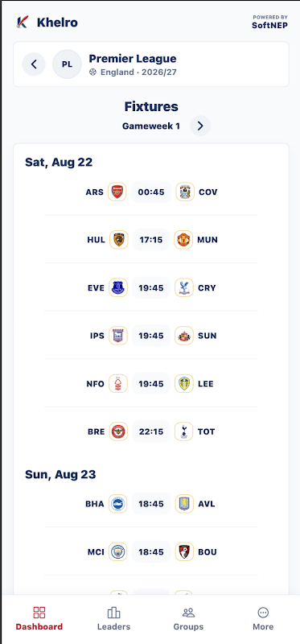Open the Dashboard tab
300x644 pixels.
click(x=39, y=619)
